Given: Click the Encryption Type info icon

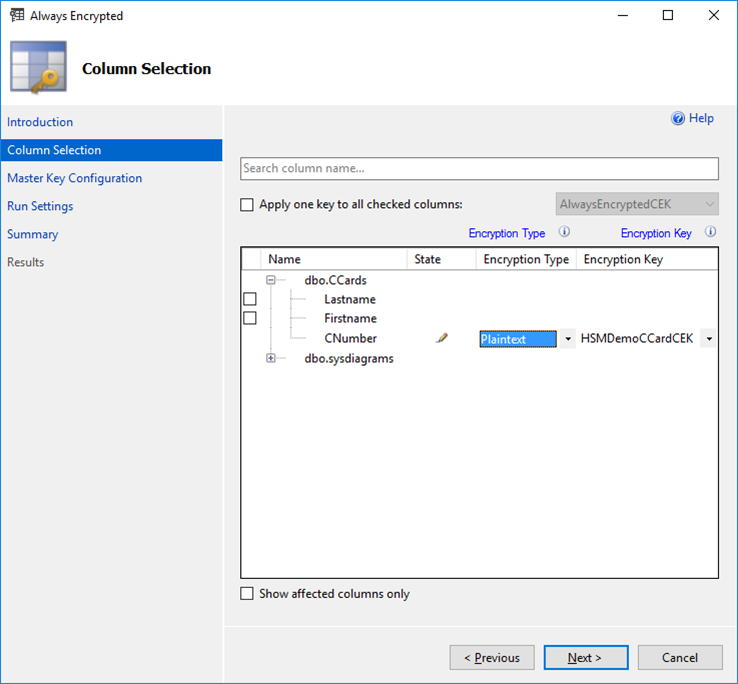Looking at the screenshot, I should click(x=564, y=233).
